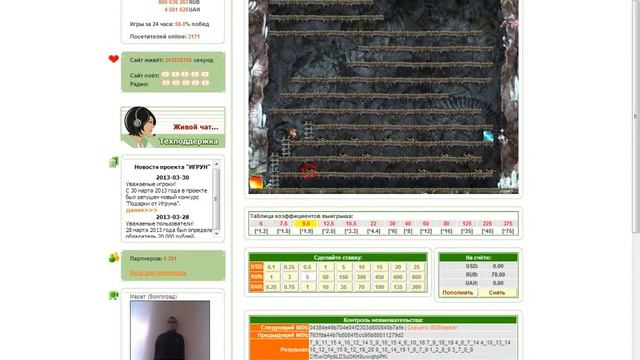Screen dimensions: 640x360
Task: Click the first box in Сайт поёт row
Action: [x=165, y=74]
